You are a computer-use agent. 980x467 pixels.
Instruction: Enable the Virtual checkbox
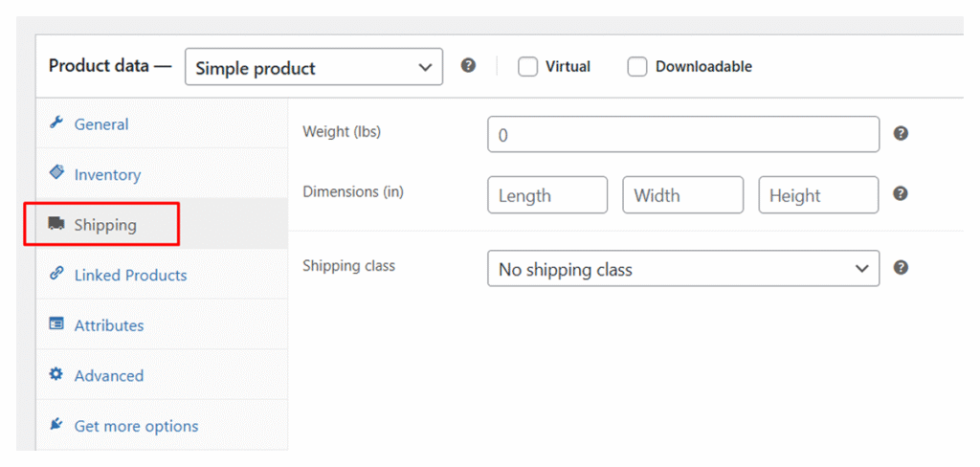tap(527, 67)
